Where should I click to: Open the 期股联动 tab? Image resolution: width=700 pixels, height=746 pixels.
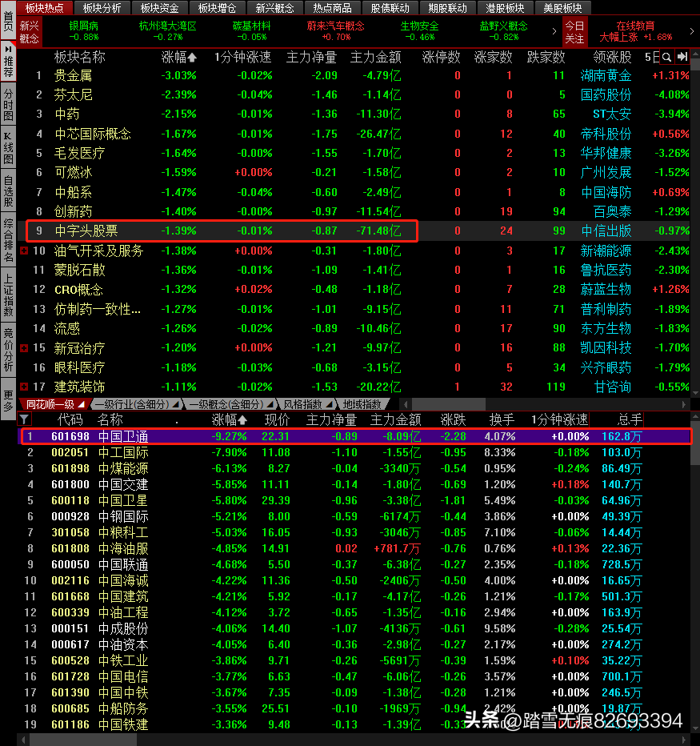point(447,8)
